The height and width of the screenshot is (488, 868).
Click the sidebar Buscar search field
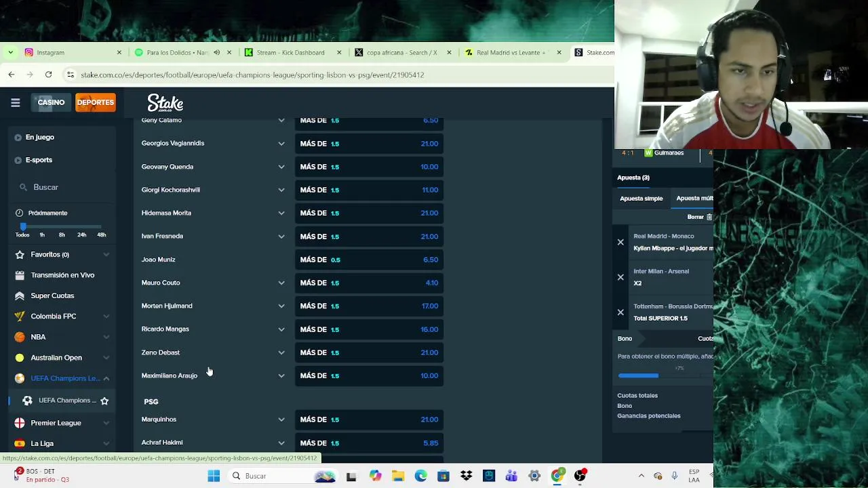tap(61, 187)
